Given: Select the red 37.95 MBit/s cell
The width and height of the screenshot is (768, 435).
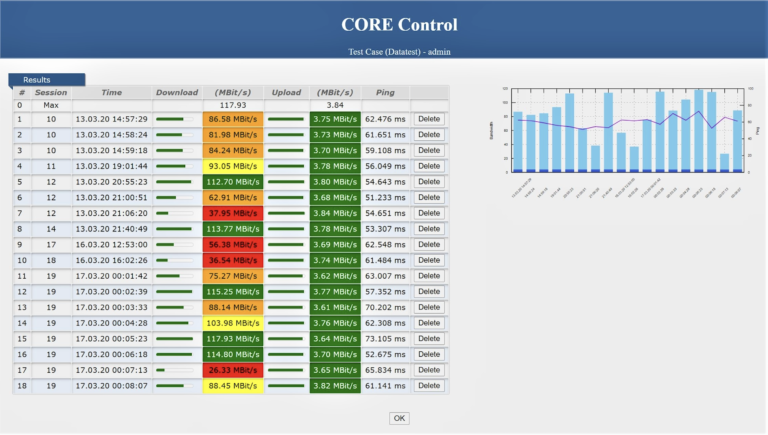Looking at the screenshot, I should 233,213.
